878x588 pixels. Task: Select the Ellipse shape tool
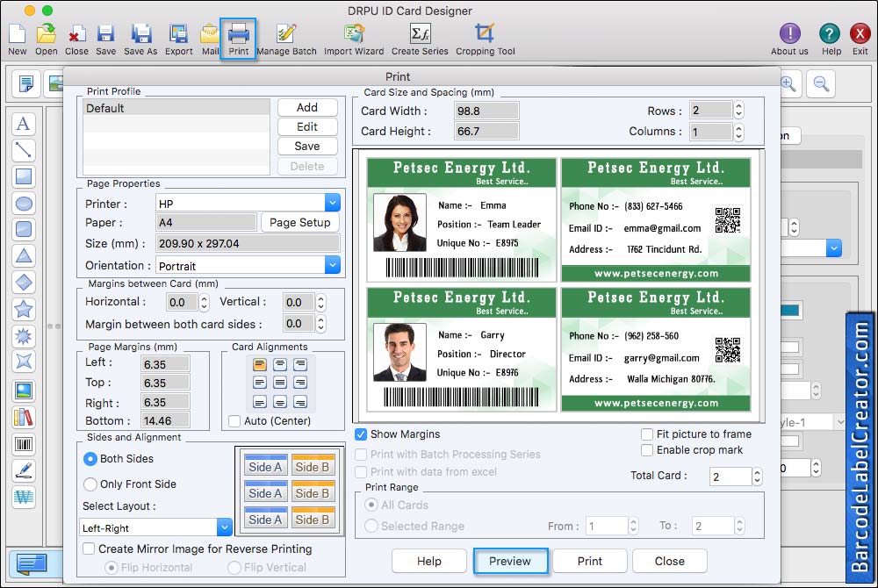click(x=24, y=204)
